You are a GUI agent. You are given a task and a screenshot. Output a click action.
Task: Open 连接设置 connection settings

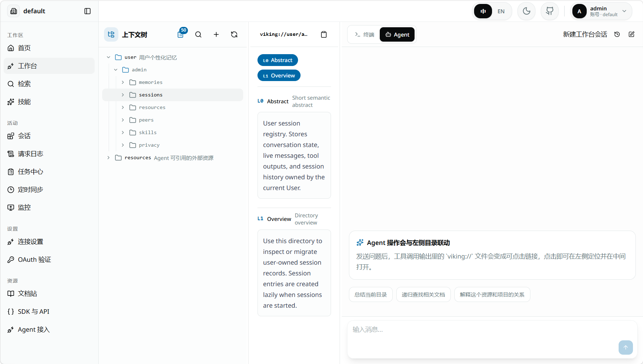(49, 242)
